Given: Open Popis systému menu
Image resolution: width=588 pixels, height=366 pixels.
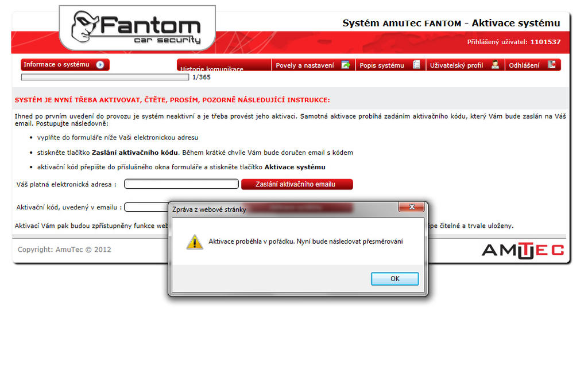Looking at the screenshot, I should click(390, 65).
